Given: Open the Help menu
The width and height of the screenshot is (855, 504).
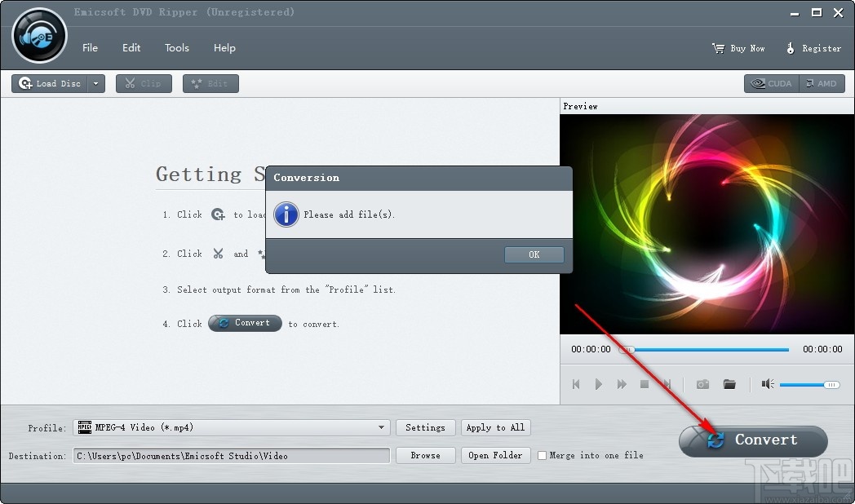Looking at the screenshot, I should 224,48.
